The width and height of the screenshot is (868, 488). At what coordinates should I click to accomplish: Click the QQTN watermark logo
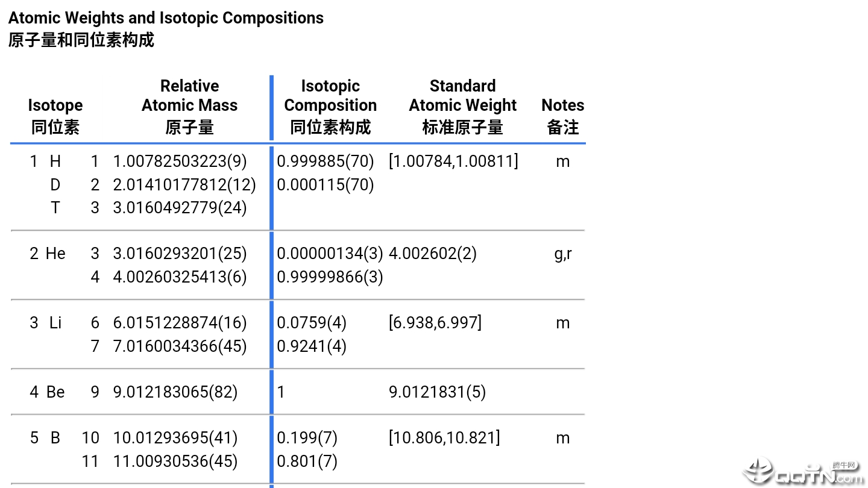803,472
